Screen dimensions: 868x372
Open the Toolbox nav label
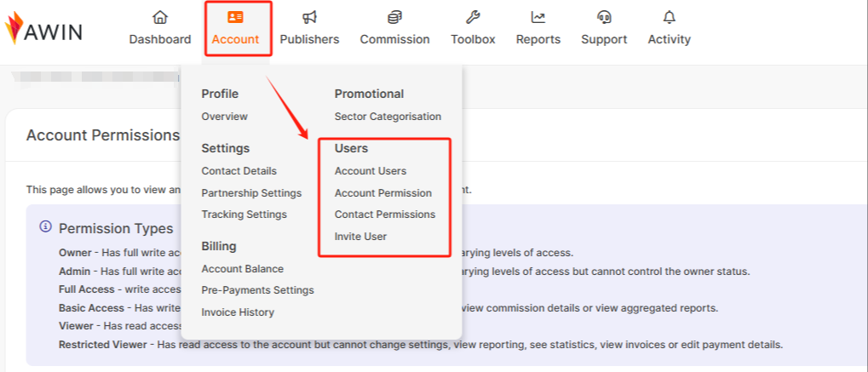coord(473,39)
